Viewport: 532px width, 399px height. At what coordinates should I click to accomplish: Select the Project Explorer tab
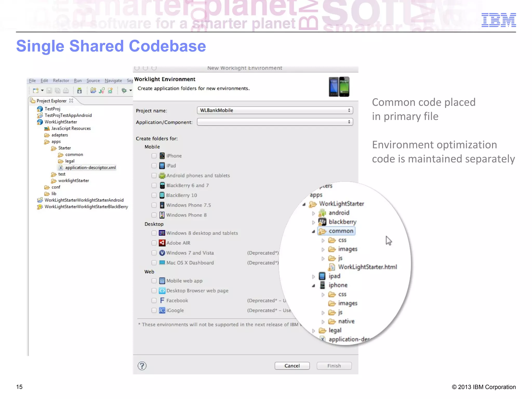pos(51,101)
